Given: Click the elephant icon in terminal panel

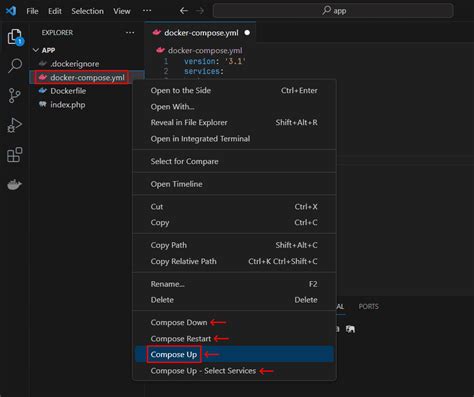Looking at the screenshot, I should [350, 329].
